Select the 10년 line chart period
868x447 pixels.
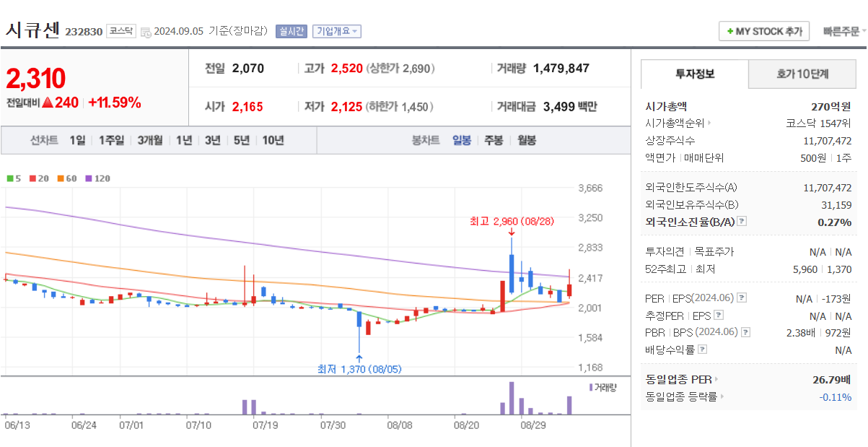pyautogui.click(x=273, y=140)
